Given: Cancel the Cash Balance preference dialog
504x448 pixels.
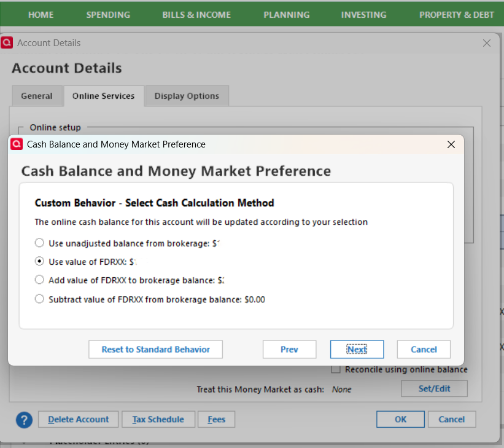Looking at the screenshot, I should (x=424, y=350).
